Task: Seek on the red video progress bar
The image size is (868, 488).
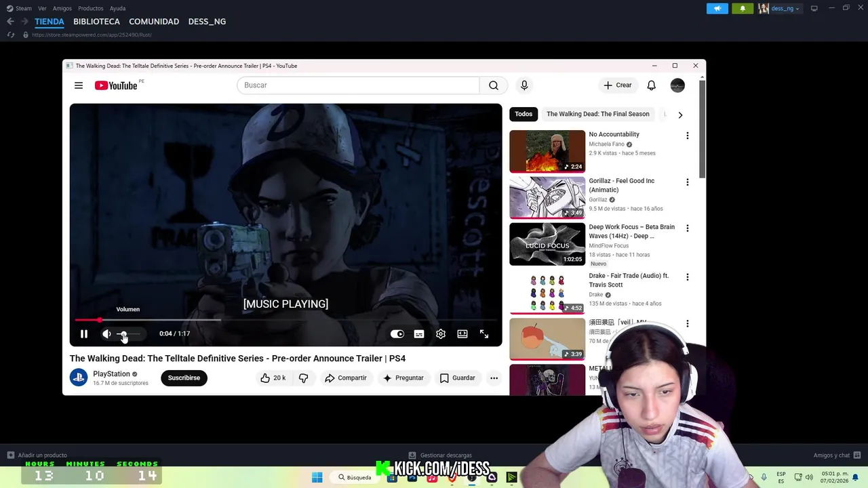Action: click(x=285, y=320)
